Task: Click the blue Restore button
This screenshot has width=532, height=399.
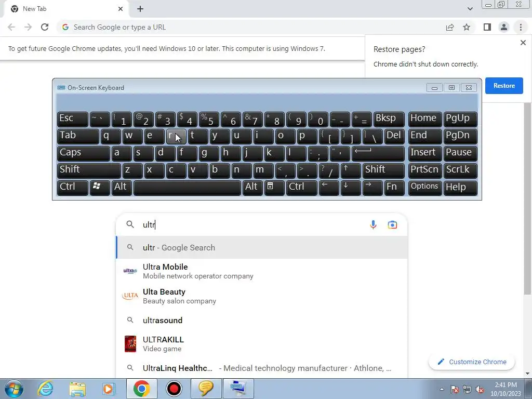Action: (x=504, y=86)
